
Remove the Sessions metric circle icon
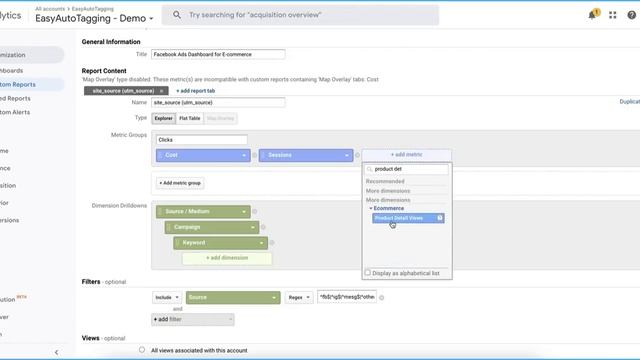[x=357, y=155]
